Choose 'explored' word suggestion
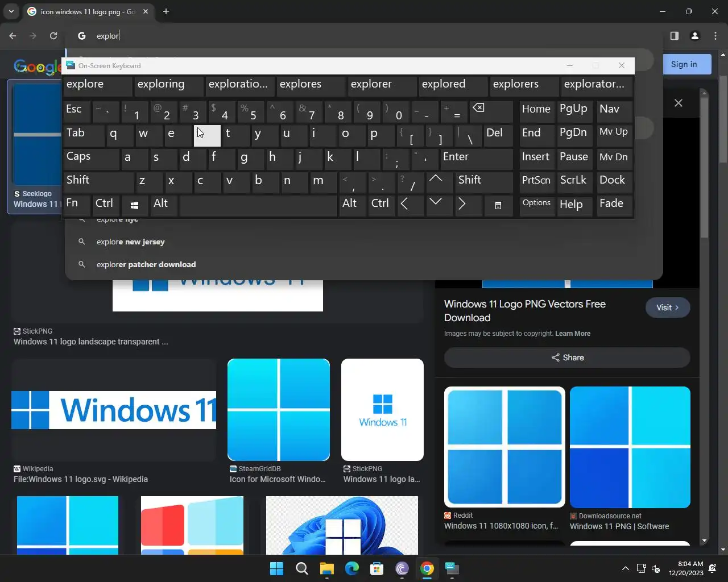Screen dimensions: 728x582 click(453, 86)
